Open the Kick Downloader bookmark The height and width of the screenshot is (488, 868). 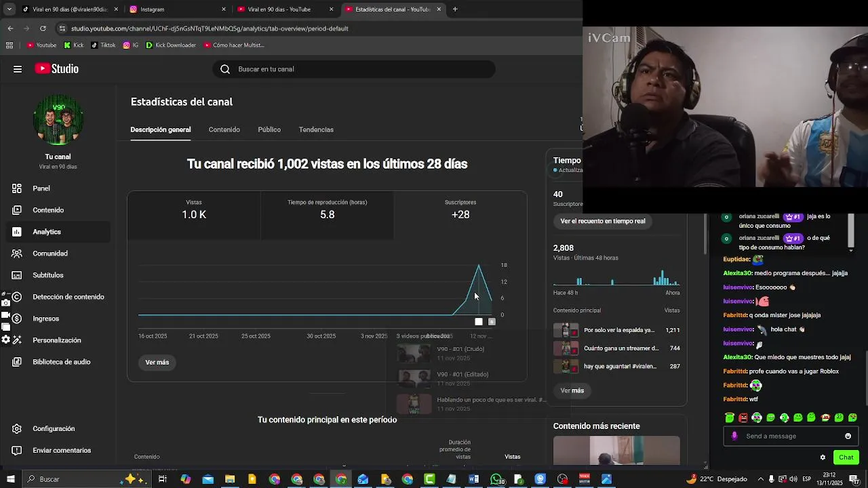171,45
